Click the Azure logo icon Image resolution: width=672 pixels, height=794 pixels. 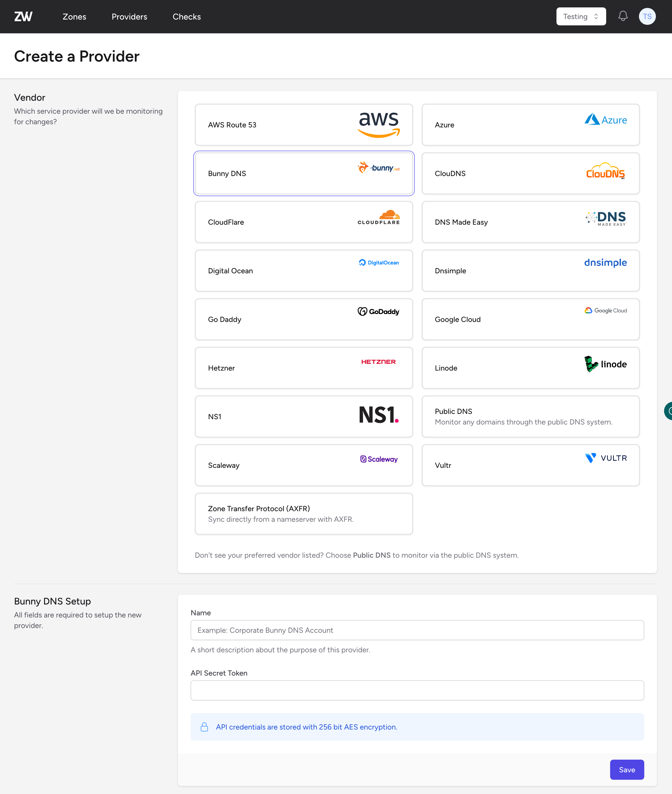(x=605, y=119)
